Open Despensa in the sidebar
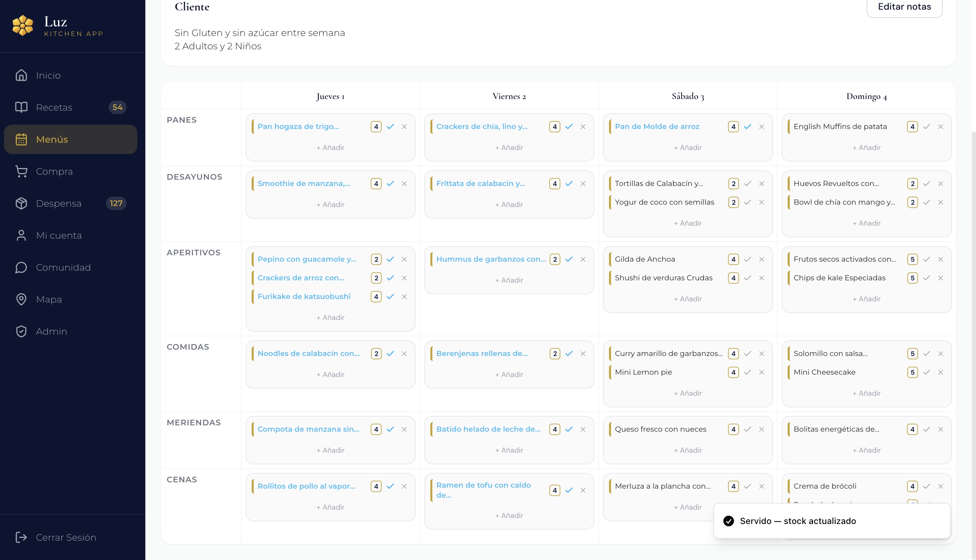 (70, 203)
